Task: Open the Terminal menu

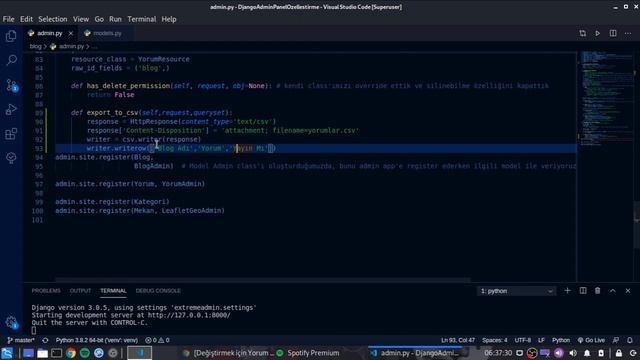Action: point(142,19)
